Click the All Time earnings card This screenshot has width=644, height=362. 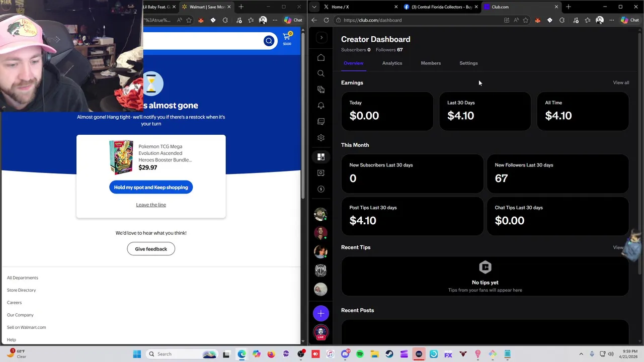click(x=583, y=111)
